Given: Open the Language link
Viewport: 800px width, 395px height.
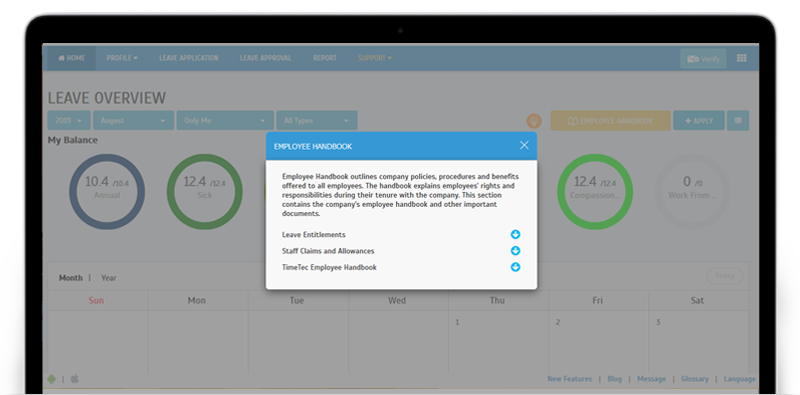Looking at the screenshot, I should pyautogui.click(x=739, y=379).
